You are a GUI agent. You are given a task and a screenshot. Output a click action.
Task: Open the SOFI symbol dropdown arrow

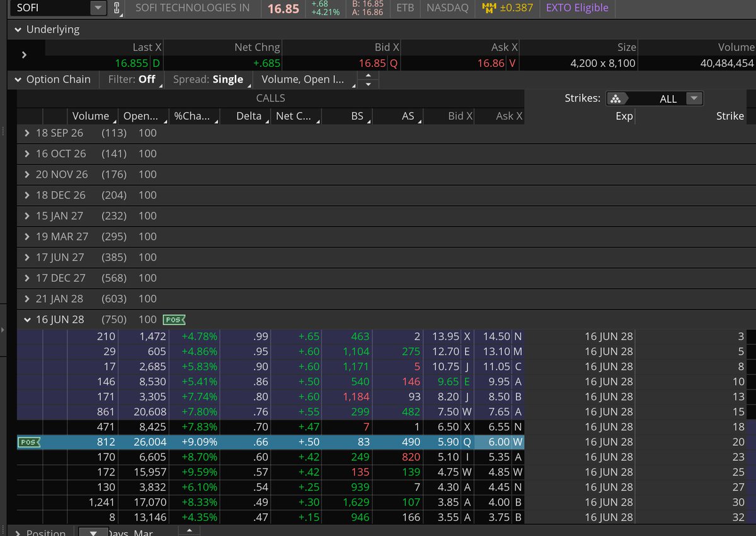tap(98, 8)
